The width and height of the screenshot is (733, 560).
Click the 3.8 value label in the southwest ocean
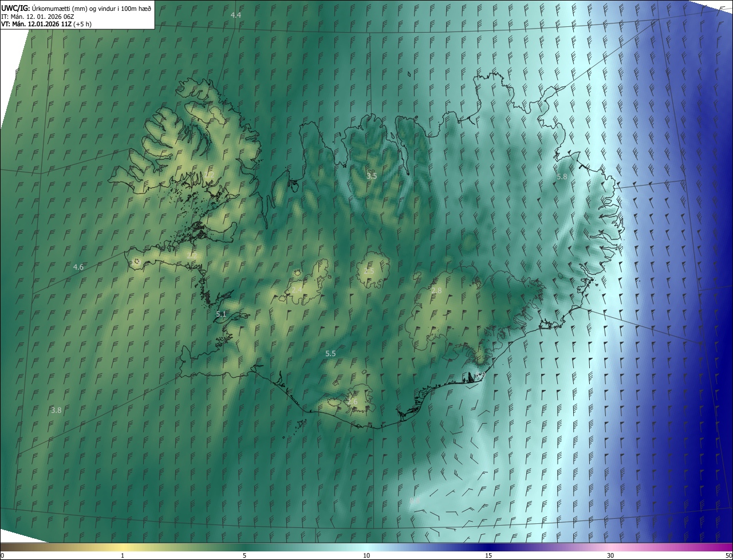click(56, 410)
